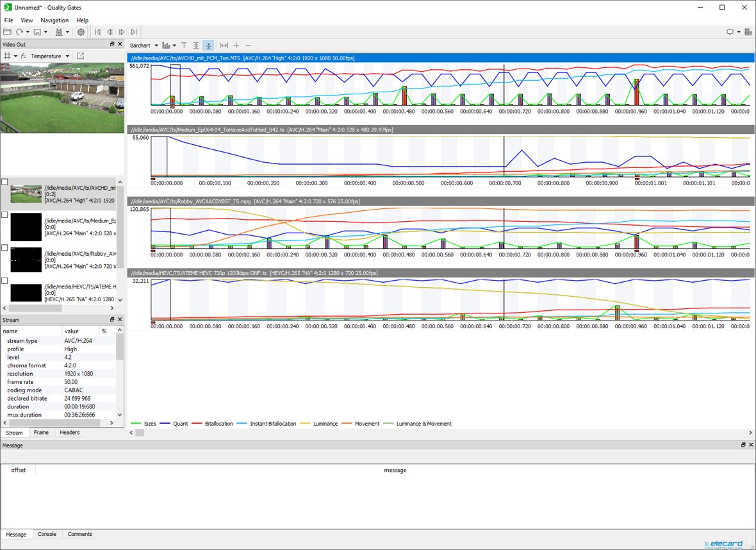Screen dimensions: 756x550
Task: Toggle chart text labels with the T icon
Action: click(x=184, y=46)
